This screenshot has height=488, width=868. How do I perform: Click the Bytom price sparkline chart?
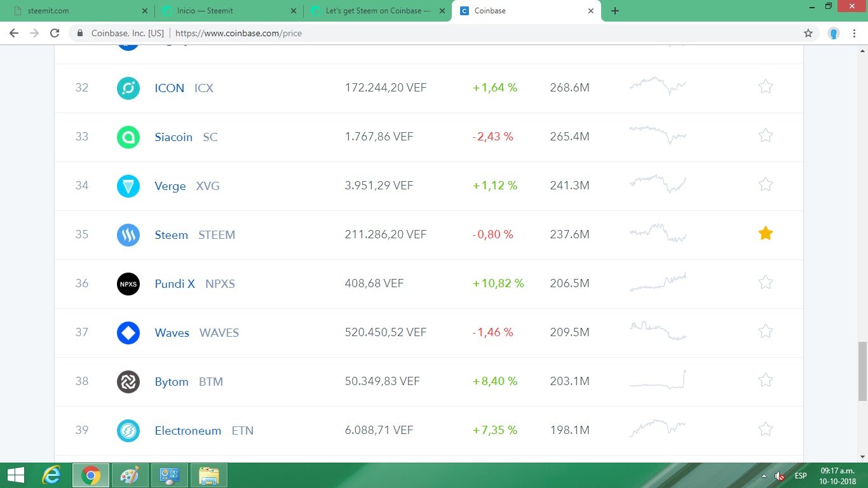click(658, 379)
